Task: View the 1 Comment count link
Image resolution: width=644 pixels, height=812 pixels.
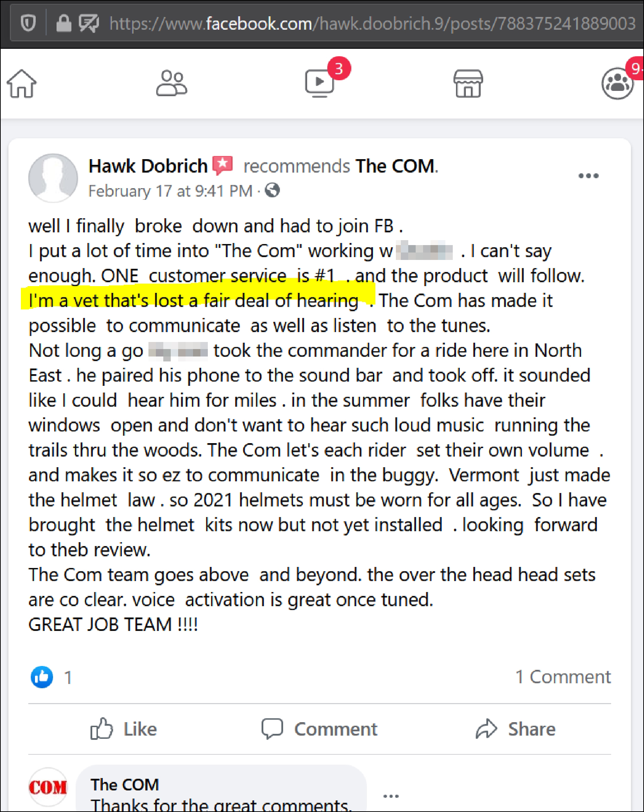Action: 563,677
